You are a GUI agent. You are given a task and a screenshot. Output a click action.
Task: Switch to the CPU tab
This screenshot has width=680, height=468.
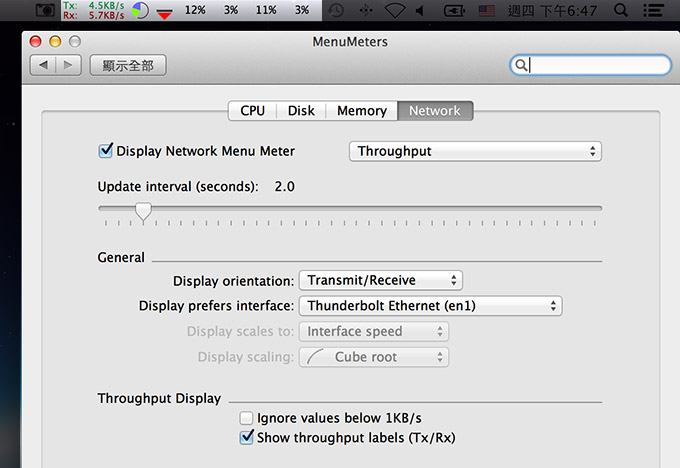[252, 111]
